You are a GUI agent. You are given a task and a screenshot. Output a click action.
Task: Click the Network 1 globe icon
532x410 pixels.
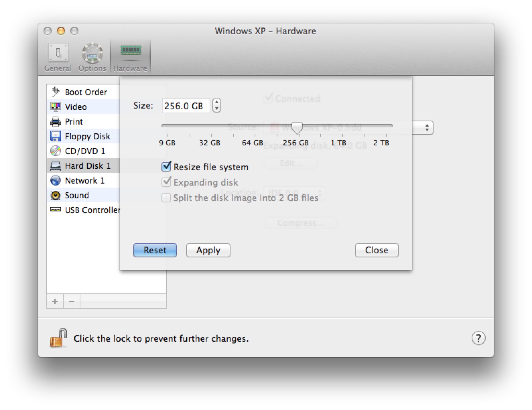coord(56,180)
